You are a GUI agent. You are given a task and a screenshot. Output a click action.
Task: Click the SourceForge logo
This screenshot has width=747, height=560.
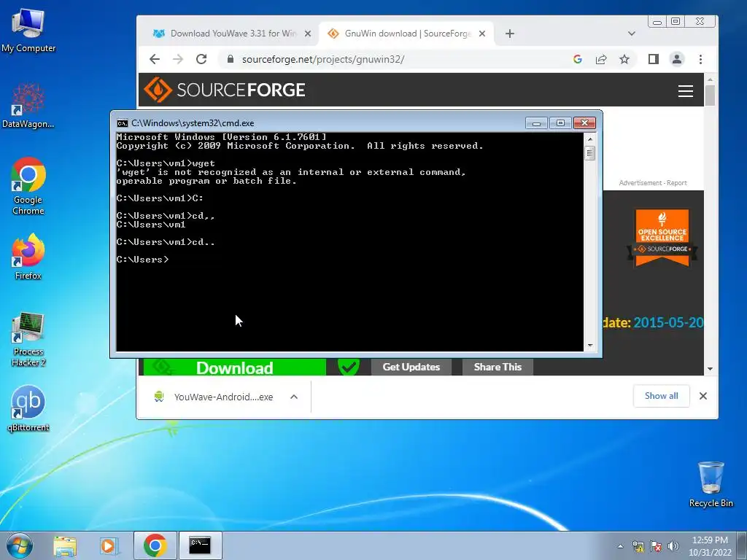225,90
